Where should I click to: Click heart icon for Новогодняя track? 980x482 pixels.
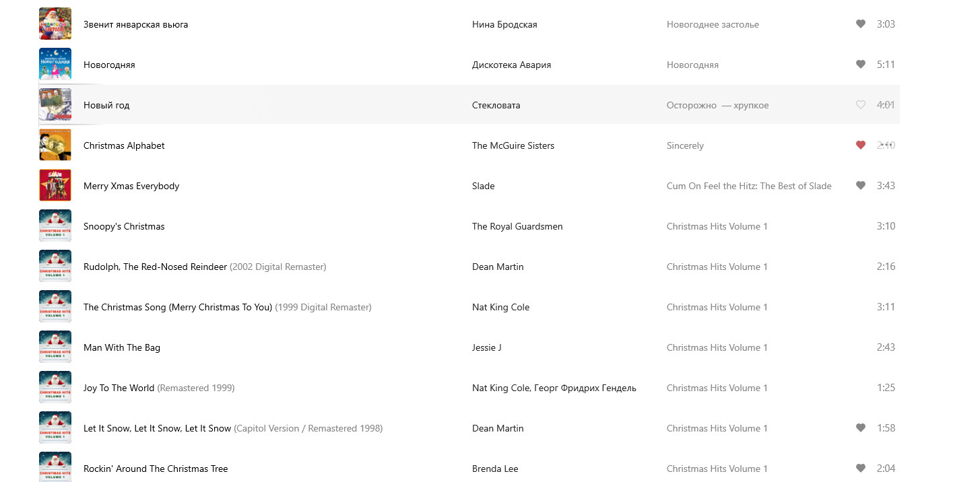coord(860,65)
